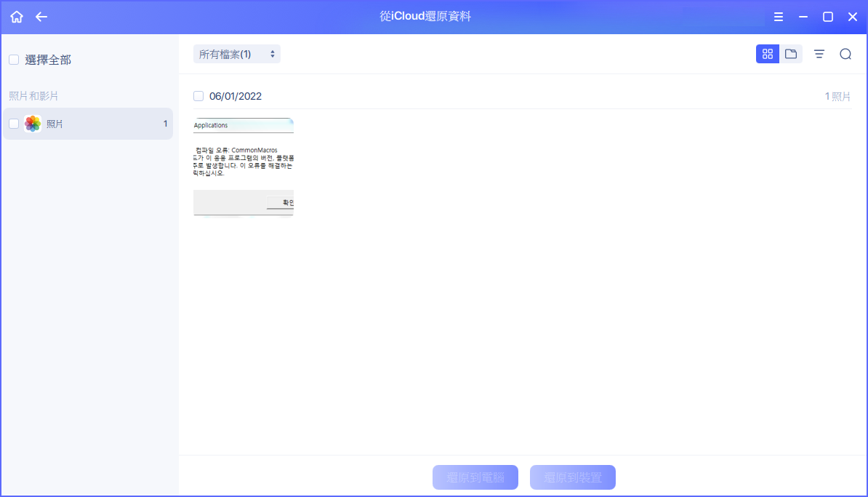This screenshot has height=497, width=868.
Task: Click the 1照片 count label
Action: click(837, 95)
